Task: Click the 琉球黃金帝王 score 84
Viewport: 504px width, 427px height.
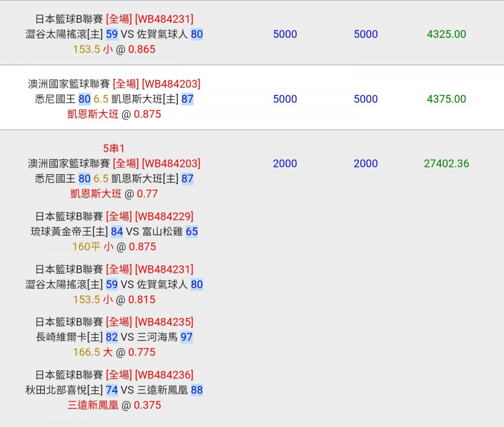Action: 117,232
